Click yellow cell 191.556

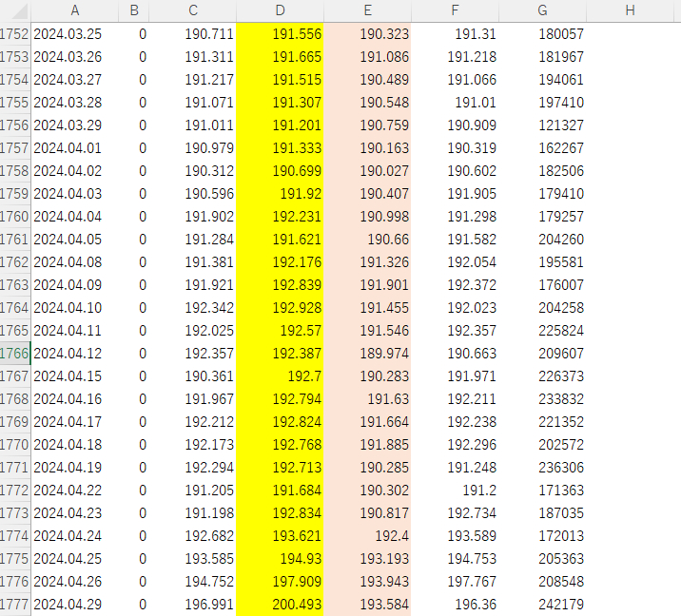pyautogui.click(x=281, y=34)
